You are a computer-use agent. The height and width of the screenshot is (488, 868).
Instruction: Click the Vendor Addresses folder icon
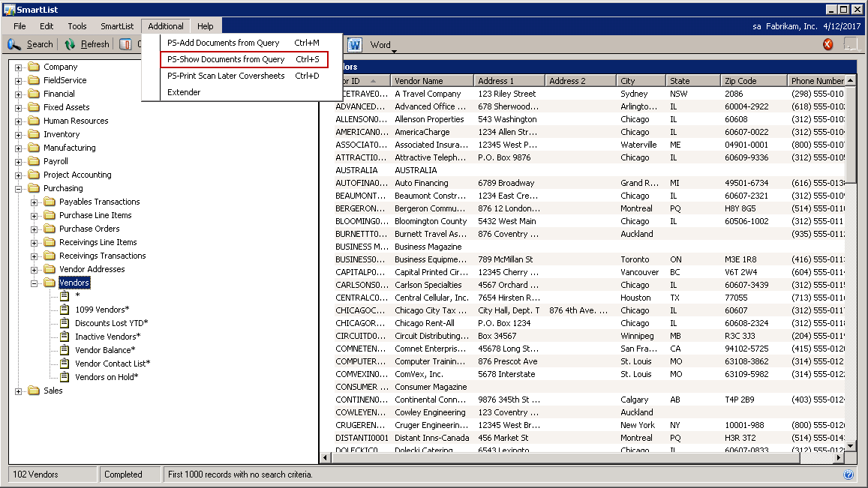50,269
